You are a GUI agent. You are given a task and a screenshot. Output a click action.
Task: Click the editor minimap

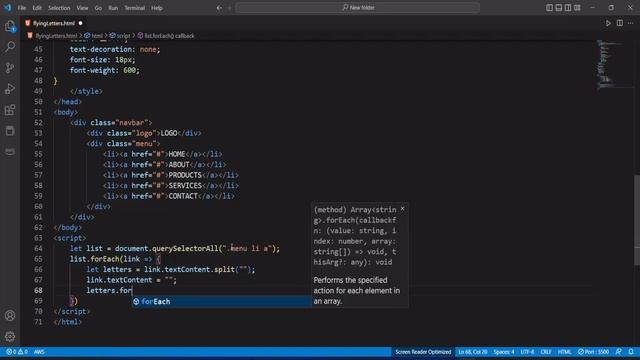pyautogui.click(x=609, y=65)
